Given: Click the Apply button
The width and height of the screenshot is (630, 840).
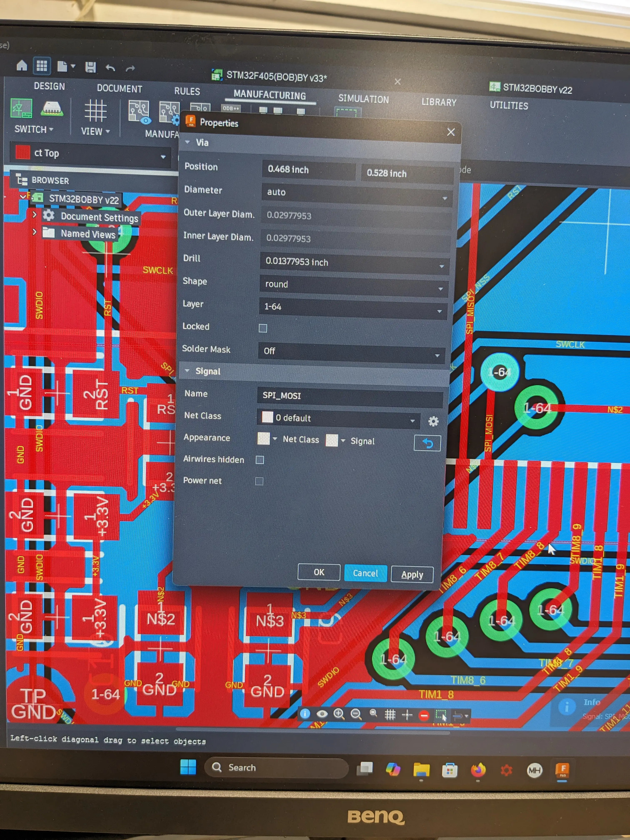Looking at the screenshot, I should [x=412, y=575].
